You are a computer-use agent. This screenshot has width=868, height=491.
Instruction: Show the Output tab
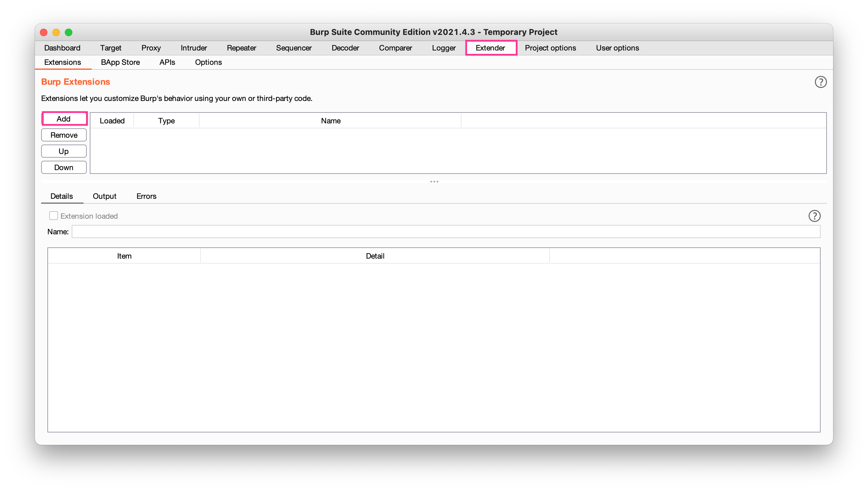[x=104, y=196]
